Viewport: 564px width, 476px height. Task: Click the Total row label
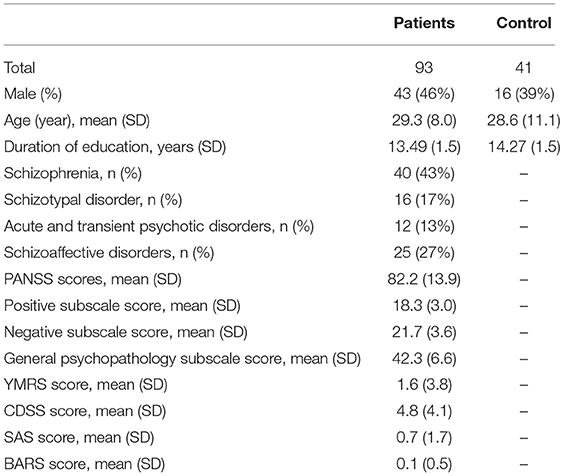click(19, 68)
